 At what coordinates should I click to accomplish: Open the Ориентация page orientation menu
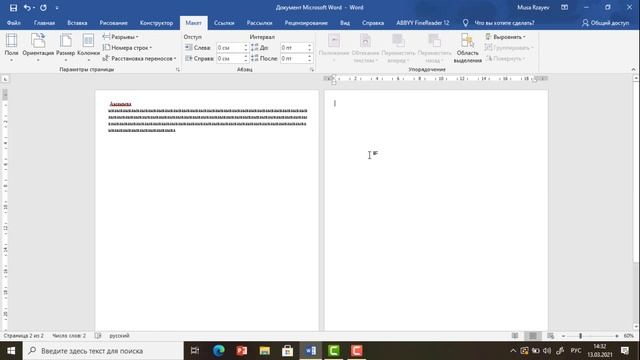[x=38, y=48]
